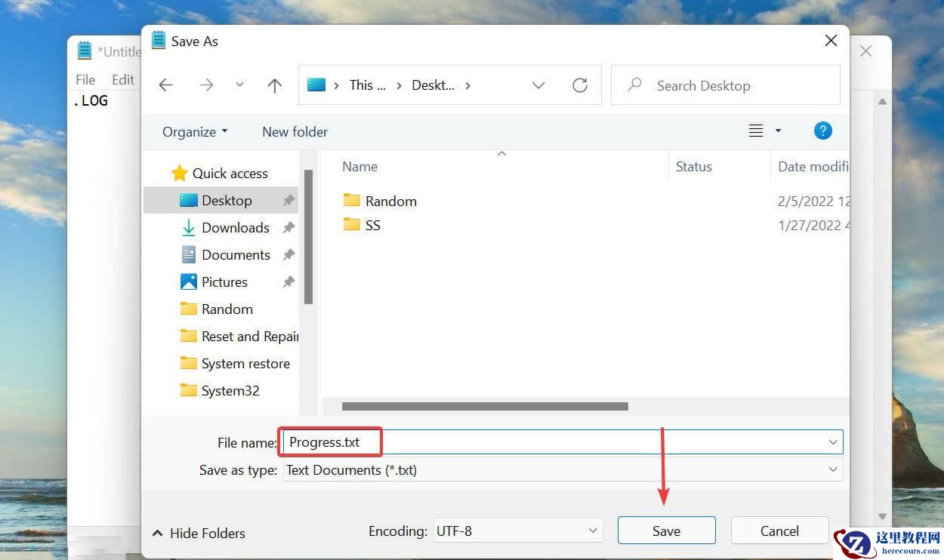Open the Organize menu
944x560 pixels.
(x=195, y=131)
